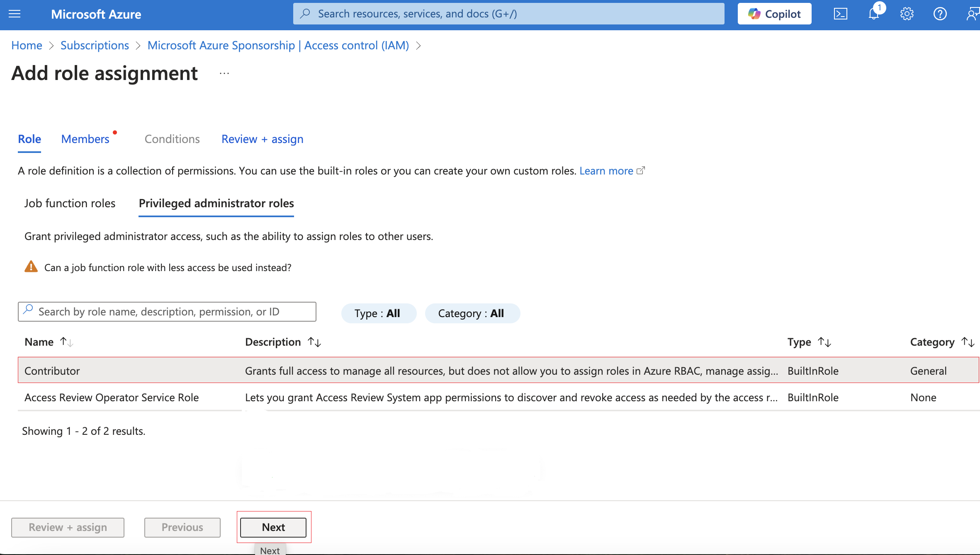Sort roles by Name column
Screen dimensions: 980x555
click(x=66, y=342)
